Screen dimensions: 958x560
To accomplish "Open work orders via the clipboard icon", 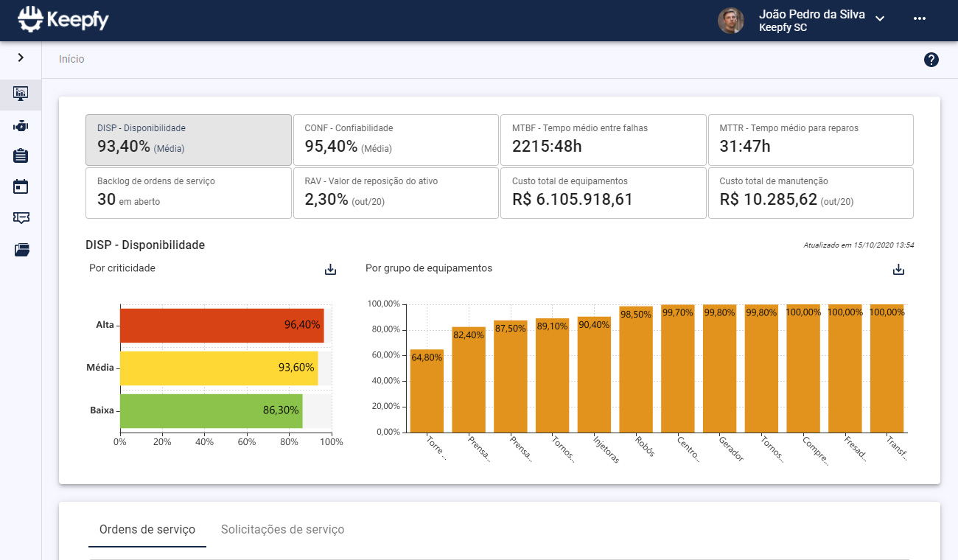I will pos(21,155).
